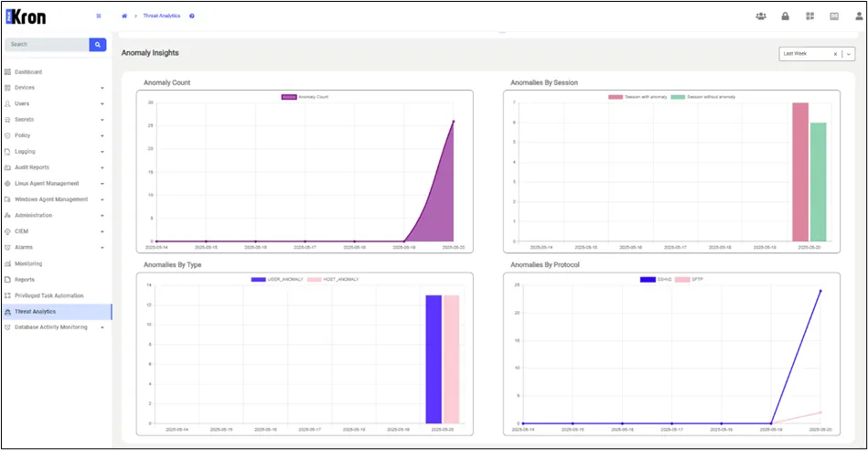Click in the Search input field
The width and height of the screenshot is (868, 450).
point(47,45)
